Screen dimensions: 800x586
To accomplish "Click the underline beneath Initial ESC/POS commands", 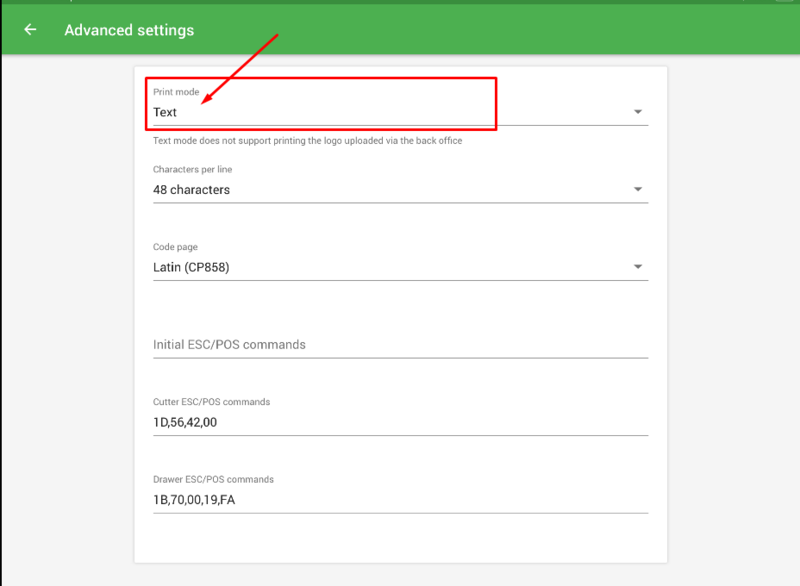I will (400, 357).
